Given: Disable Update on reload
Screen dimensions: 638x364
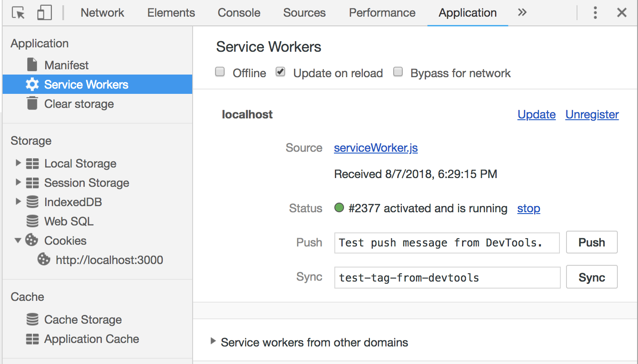Looking at the screenshot, I should click(x=280, y=71).
